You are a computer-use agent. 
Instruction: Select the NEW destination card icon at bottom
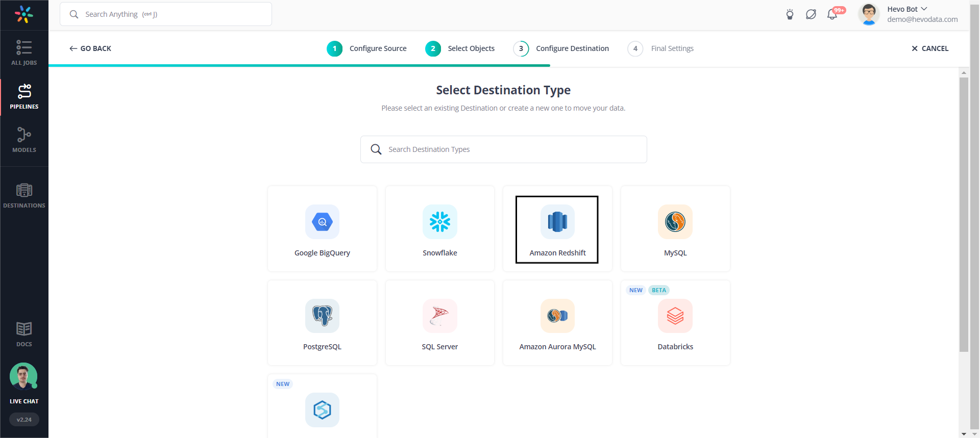322,410
